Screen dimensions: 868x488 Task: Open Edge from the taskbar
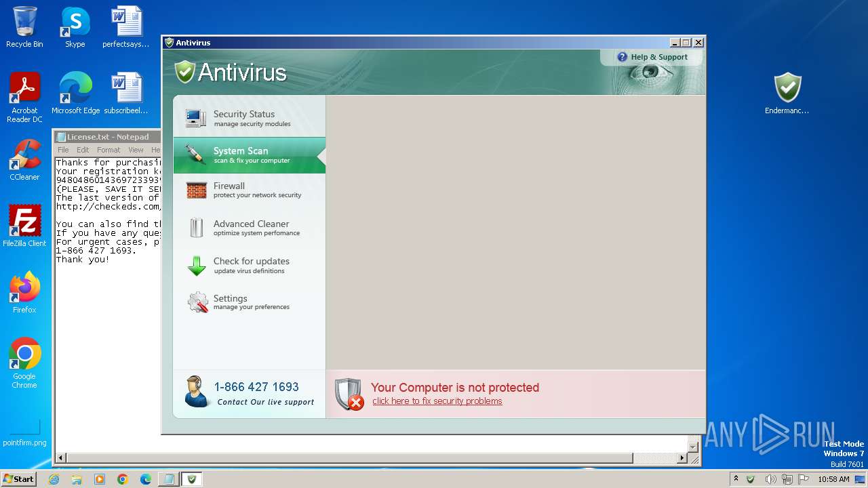[146, 479]
